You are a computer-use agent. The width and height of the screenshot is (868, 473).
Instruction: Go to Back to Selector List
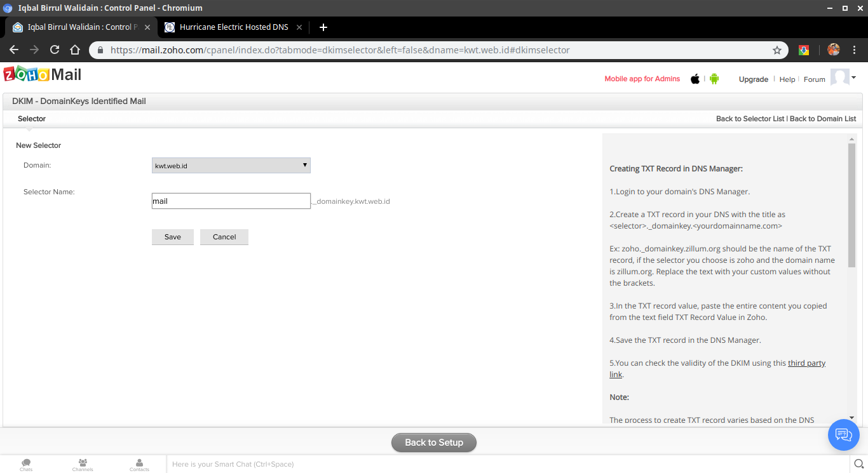tap(750, 119)
